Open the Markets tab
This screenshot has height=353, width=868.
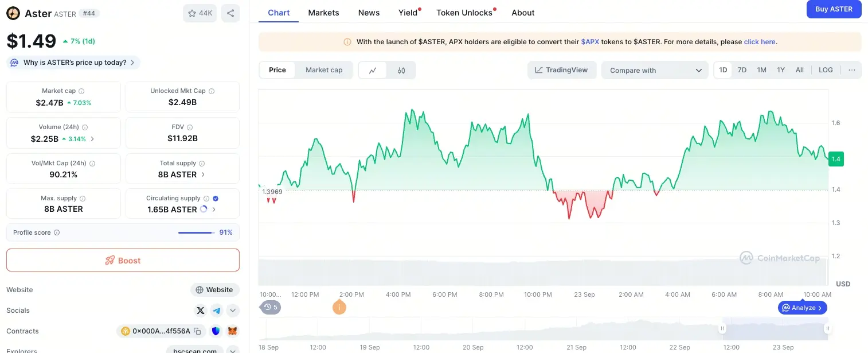pyautogui.click(x=323, y=13)
